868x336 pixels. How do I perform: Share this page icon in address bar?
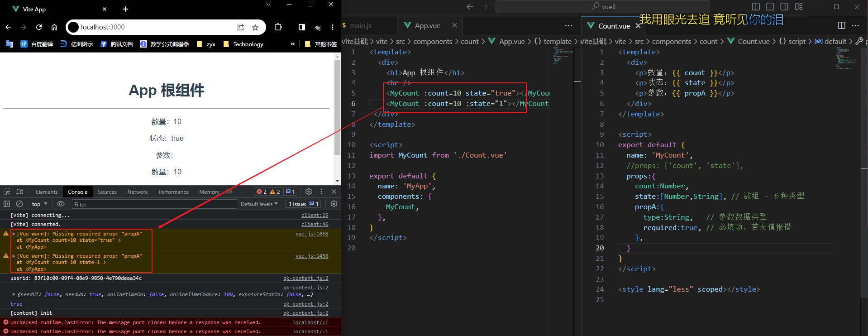(x=240, y=27)
